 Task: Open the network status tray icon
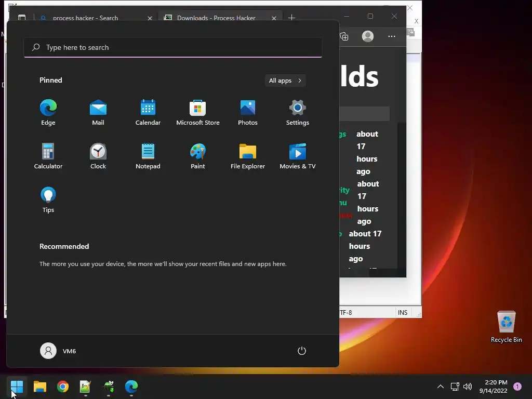click(455, 387)
